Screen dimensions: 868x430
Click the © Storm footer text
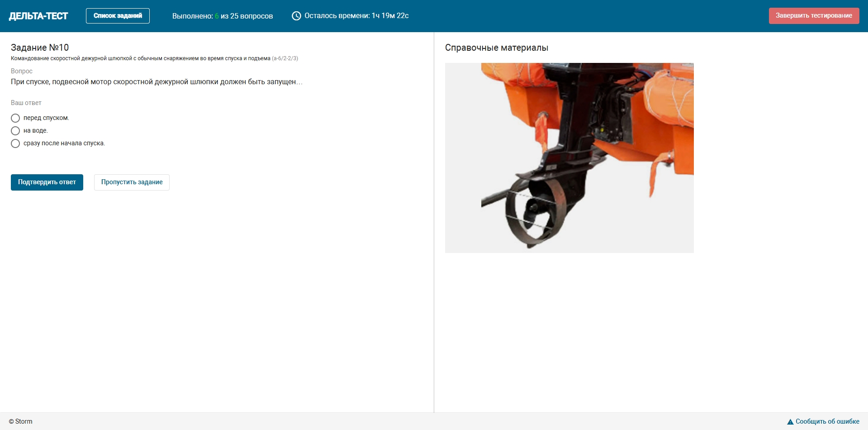click(x=21, y=421)
